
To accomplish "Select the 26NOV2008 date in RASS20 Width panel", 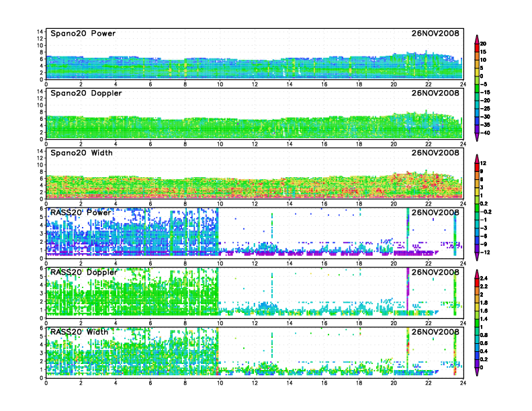I will click(435, 332).
